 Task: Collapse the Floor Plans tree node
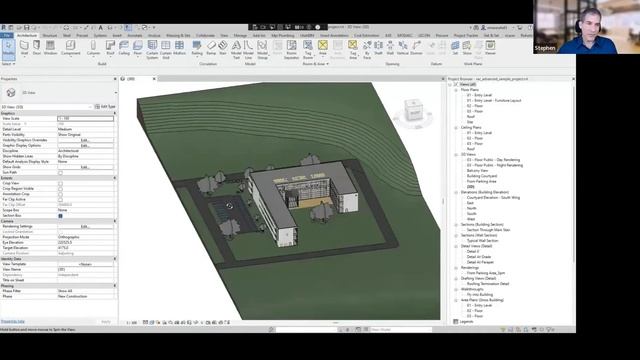[456, 90]
